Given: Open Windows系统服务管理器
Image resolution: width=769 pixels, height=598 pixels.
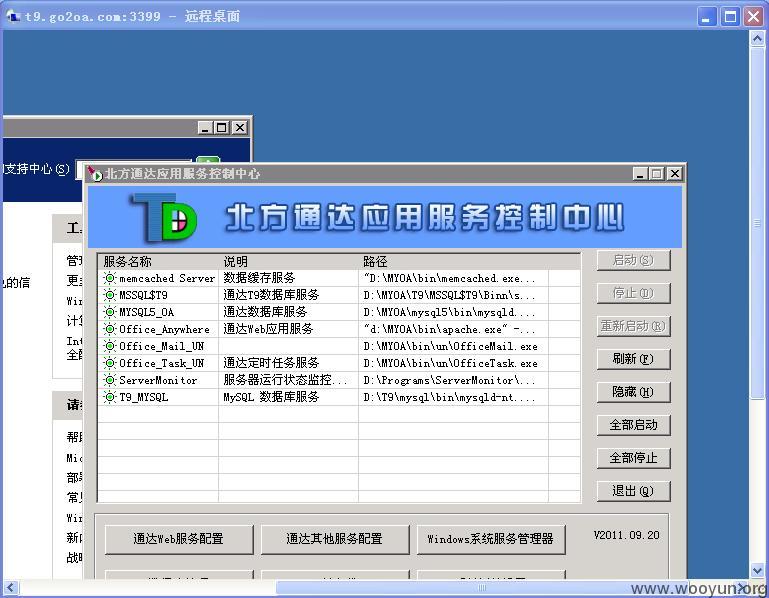Looking at the screenshot, I should [491, 539].
